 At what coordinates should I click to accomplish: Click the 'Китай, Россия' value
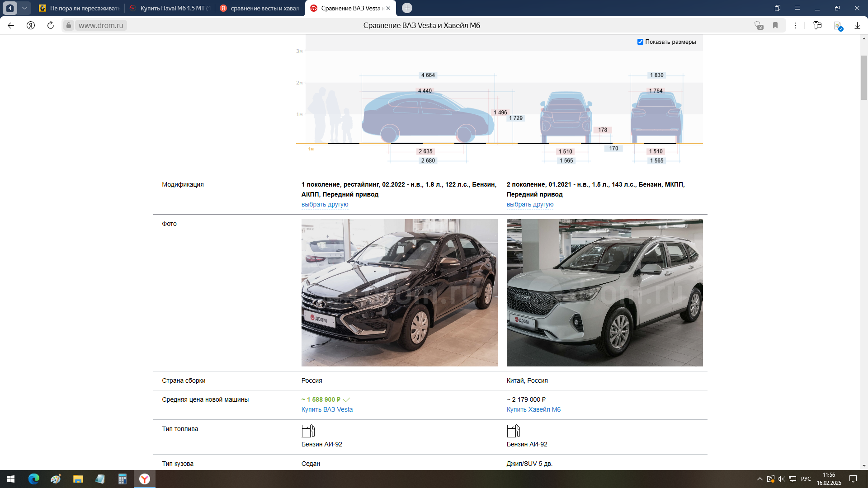tap(527, 380)
